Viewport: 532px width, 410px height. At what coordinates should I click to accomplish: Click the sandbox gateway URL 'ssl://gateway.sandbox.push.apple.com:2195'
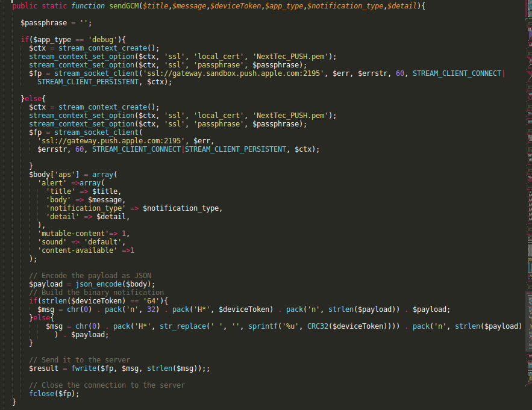click(231, 73)
